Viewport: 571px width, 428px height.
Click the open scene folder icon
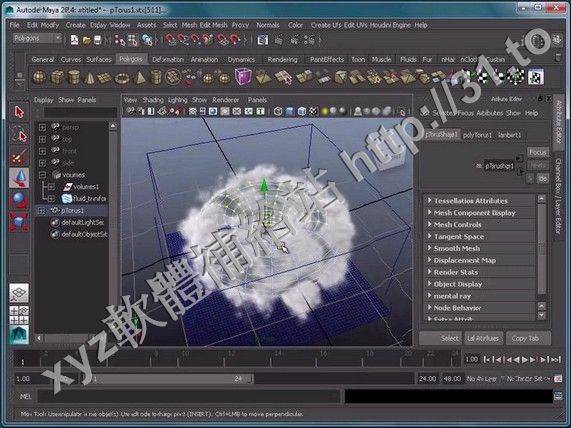[x=86, y=40]
